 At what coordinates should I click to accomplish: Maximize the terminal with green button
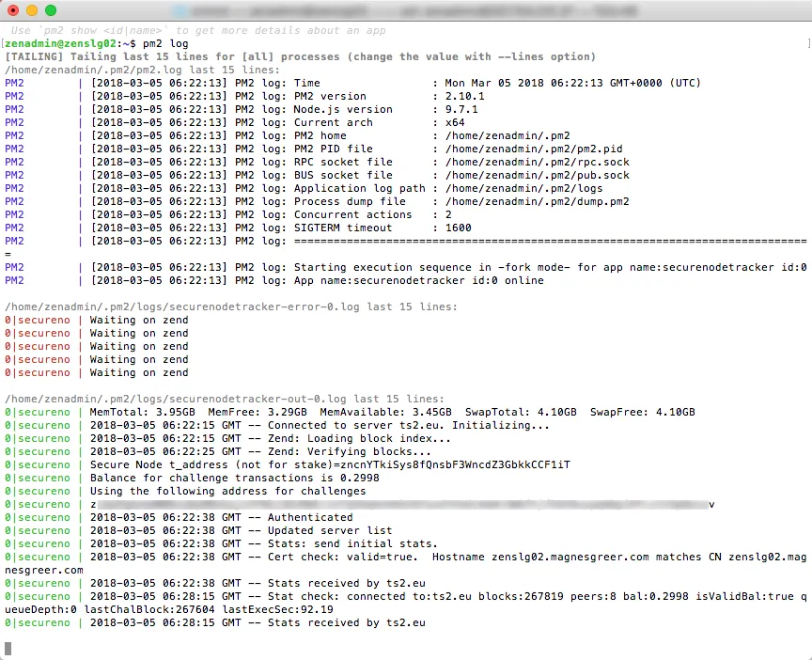pos(51,10)
